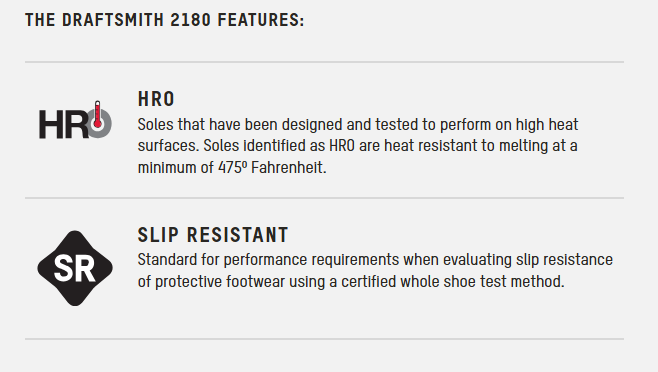The height and width of the screenshot is (372, 658).
Task: Select the HRO feature heading
Action: tap(156, 99)
